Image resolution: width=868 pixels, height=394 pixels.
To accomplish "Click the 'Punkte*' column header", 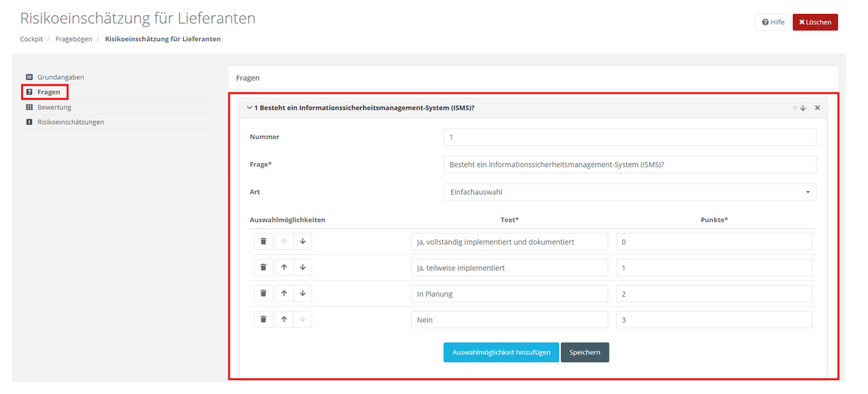I will pos(714,220).
